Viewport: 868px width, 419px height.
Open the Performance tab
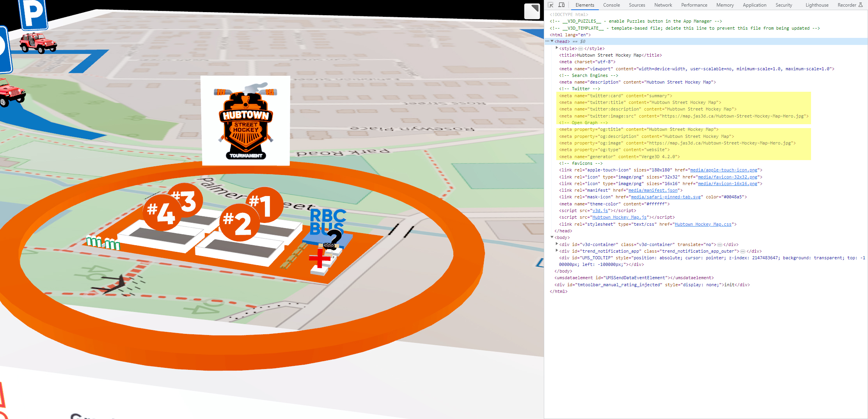(x=694, y=5)
